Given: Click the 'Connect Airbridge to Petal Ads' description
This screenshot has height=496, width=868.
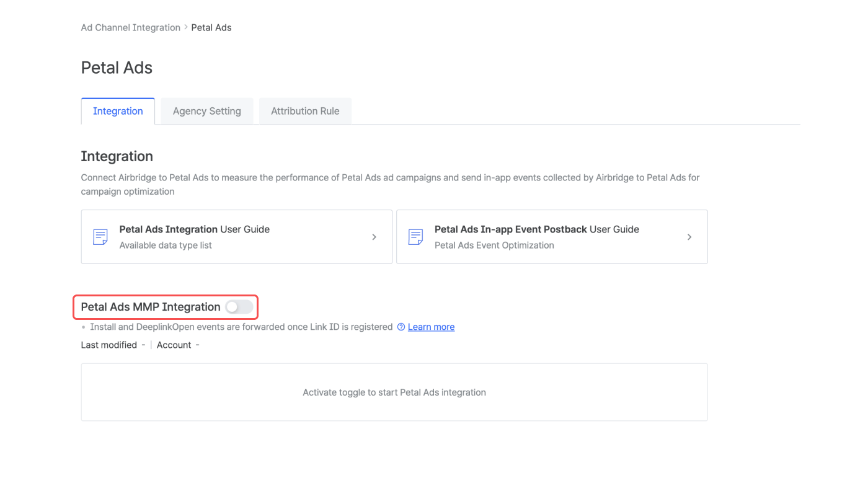Looking at the screenshot, I should pos(391,184).
